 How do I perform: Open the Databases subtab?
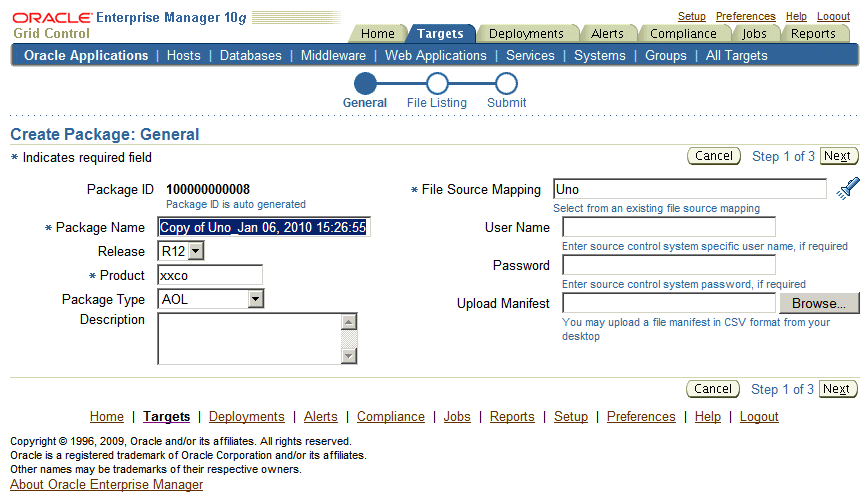[x=250, y=56]
